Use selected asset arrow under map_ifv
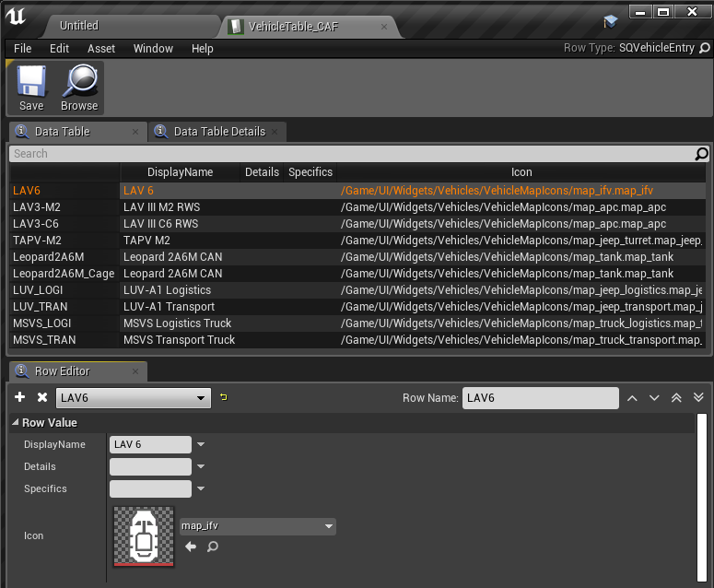The width and height of the screenshot is (714, 588). pyautogui.click(x=191, y=547)
